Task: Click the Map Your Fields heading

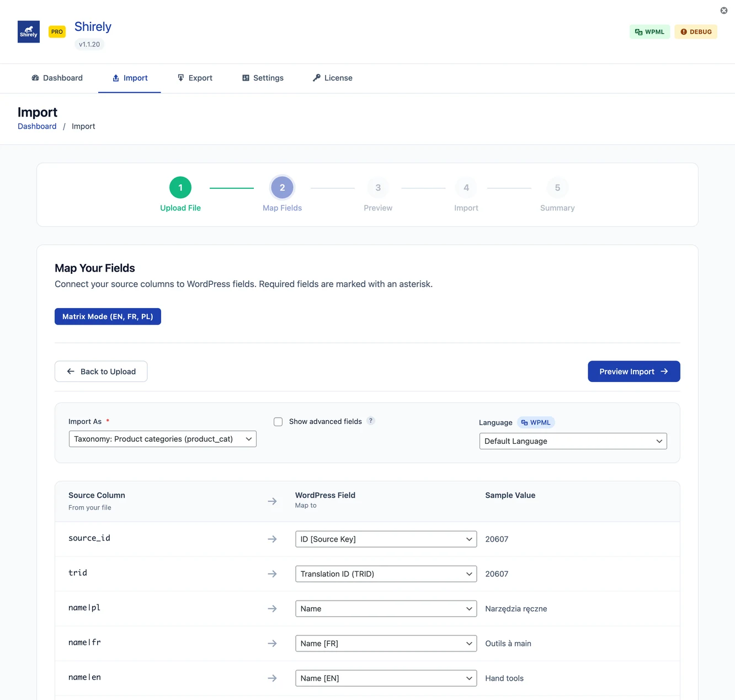Action: pos(95,268)
